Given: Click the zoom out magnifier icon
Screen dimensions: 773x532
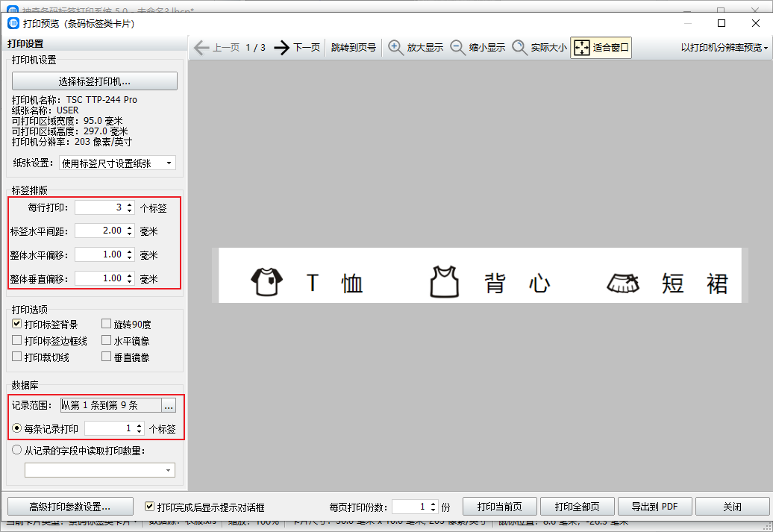Looking at the screenshot, I should (458, 48).
